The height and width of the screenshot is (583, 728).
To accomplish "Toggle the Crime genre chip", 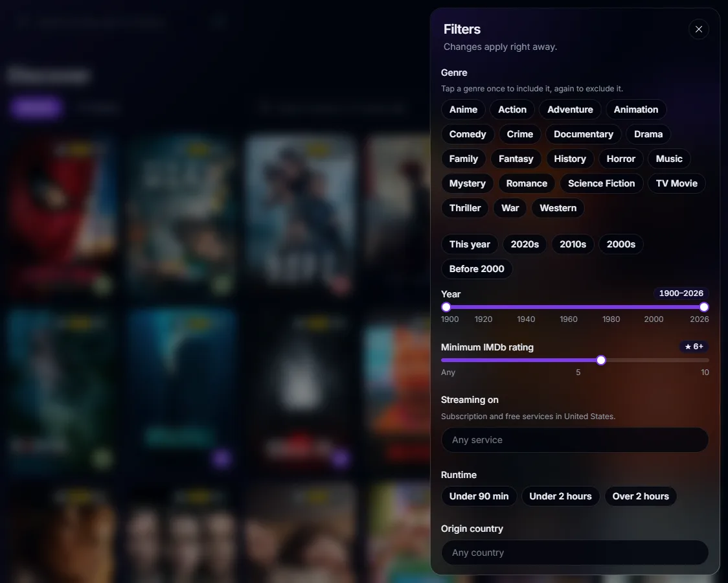I will tap(519, 134).
